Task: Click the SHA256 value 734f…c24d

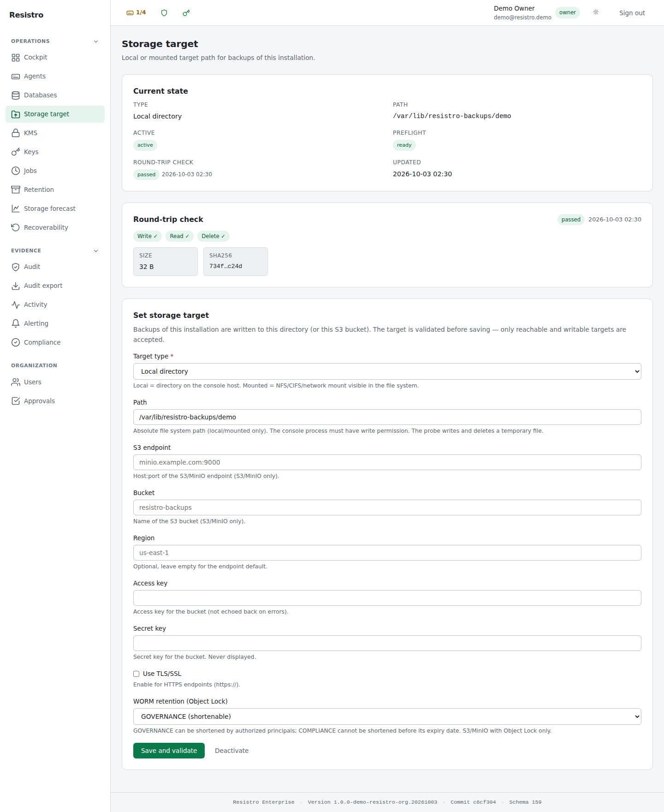Action: [x=225, y=266]
